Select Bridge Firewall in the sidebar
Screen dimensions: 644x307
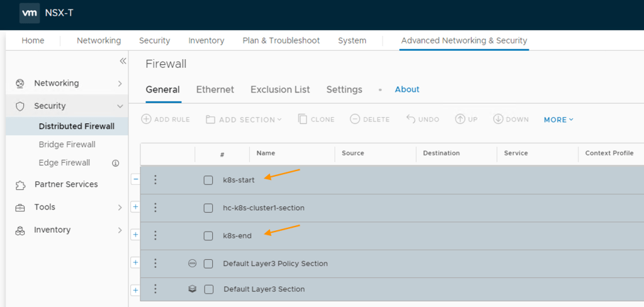coord(67,145)
